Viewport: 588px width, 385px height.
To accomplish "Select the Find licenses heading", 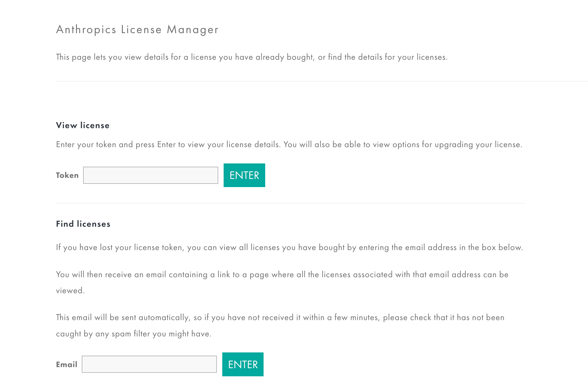I will [83, 224].
